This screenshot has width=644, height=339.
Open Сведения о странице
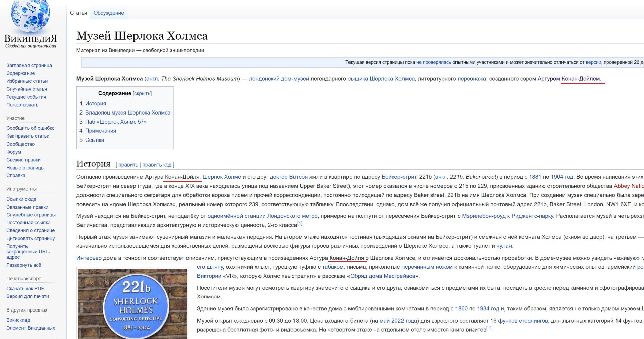pos(31,230)
